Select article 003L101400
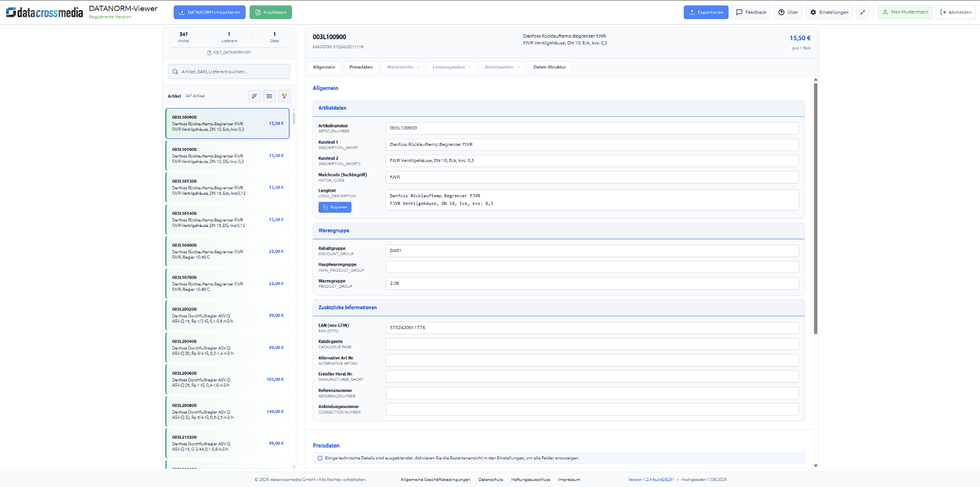 click(x=228, y=219)
